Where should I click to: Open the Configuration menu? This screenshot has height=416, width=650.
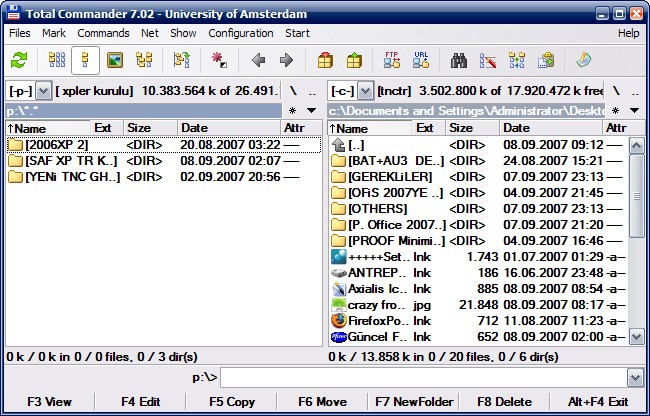(241, 33)
